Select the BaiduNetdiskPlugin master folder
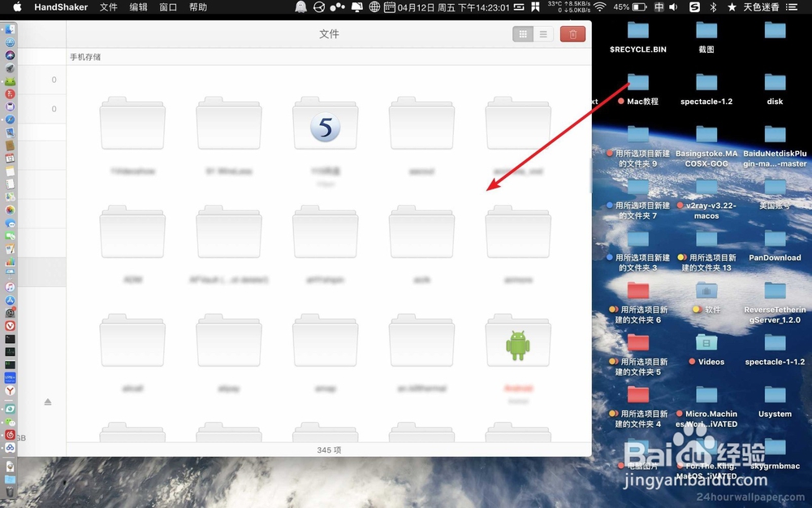The height and width of the screenshot is (508, 812). [x=775, y=146]
